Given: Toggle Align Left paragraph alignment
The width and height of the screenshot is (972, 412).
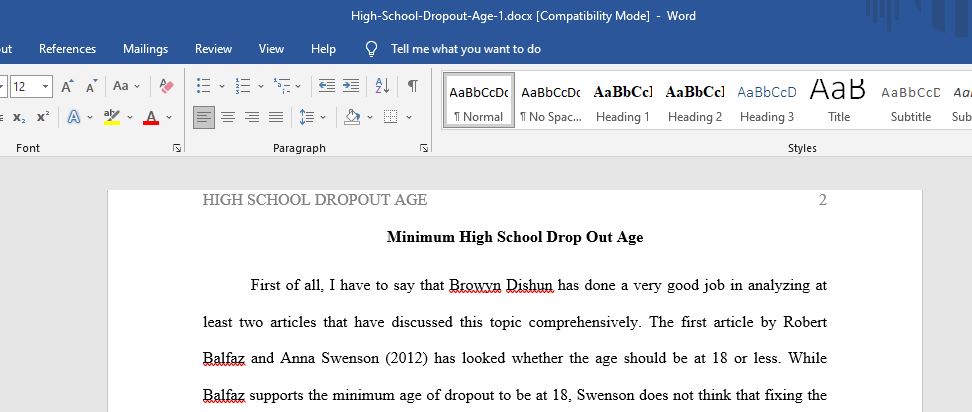Looking at the screenshot, I should tap(204, 117).
